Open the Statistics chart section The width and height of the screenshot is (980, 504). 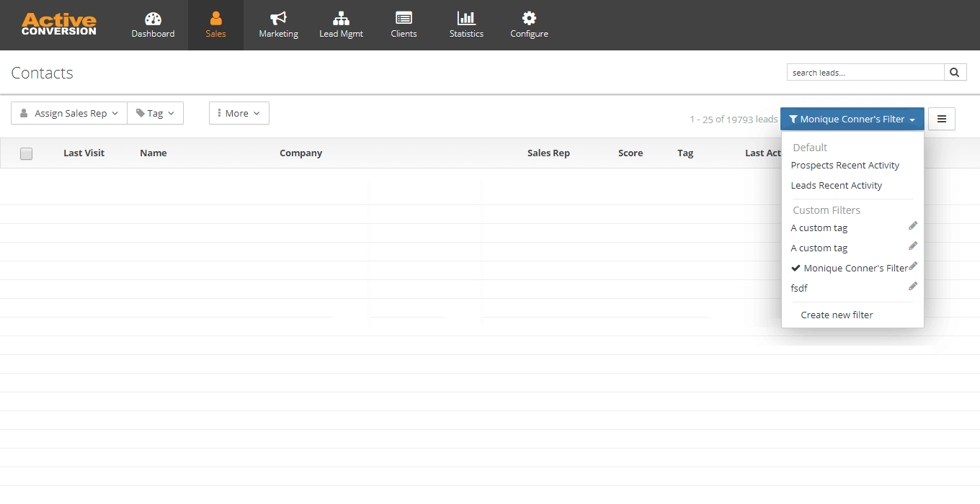pos(466,25)
